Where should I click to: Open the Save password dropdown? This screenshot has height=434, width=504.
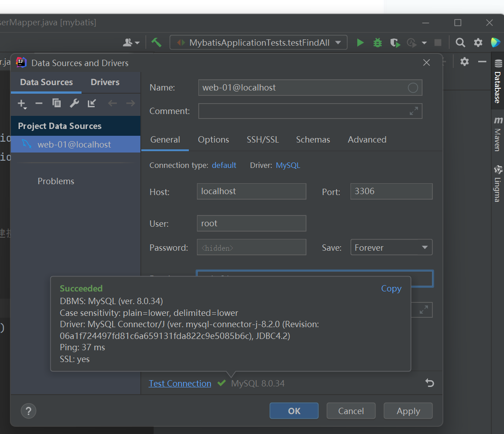pos(424,247)
